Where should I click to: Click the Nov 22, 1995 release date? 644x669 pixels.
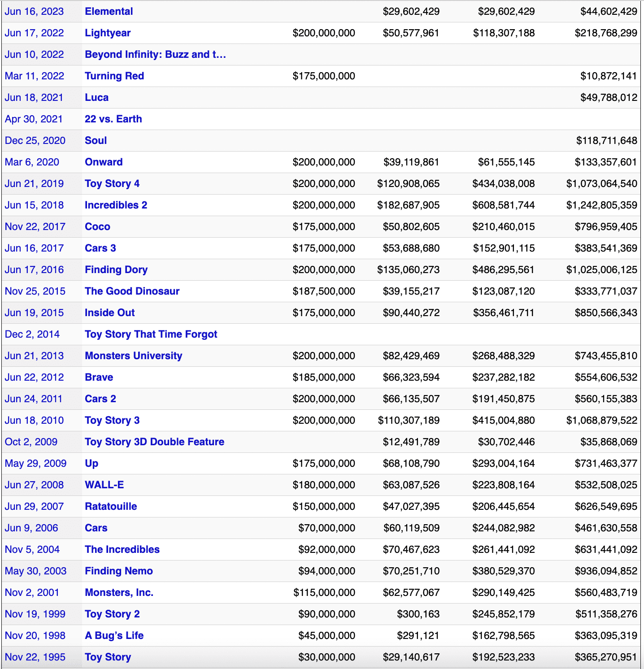pyautogui.click(x=35, y=657)
